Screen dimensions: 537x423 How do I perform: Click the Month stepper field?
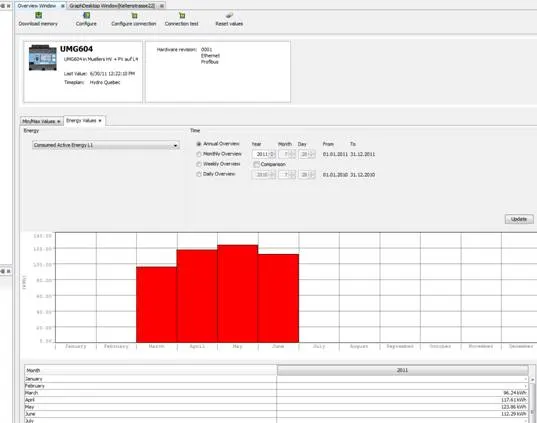[x=287, y=154]
